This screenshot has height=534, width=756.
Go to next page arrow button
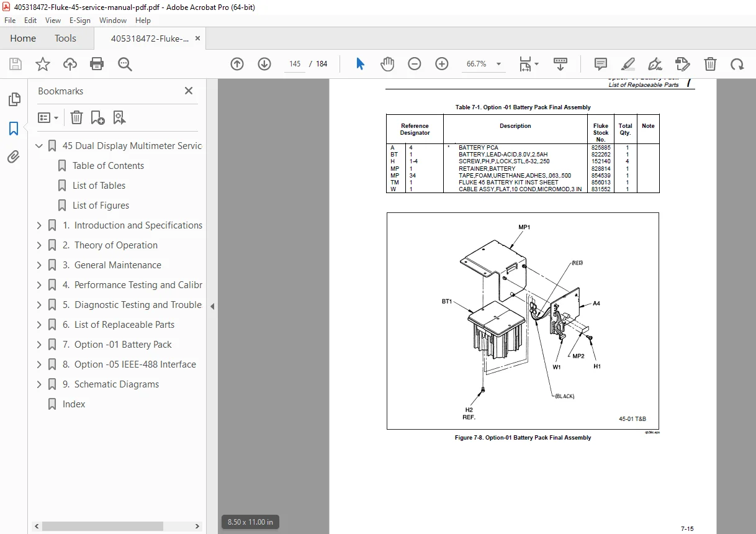pyautogui.click(x=264, y=64)
